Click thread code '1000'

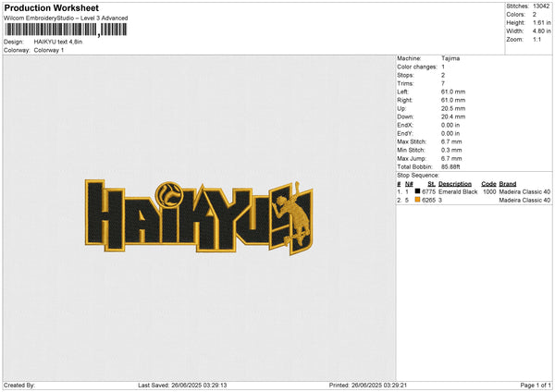pos(489,191)
